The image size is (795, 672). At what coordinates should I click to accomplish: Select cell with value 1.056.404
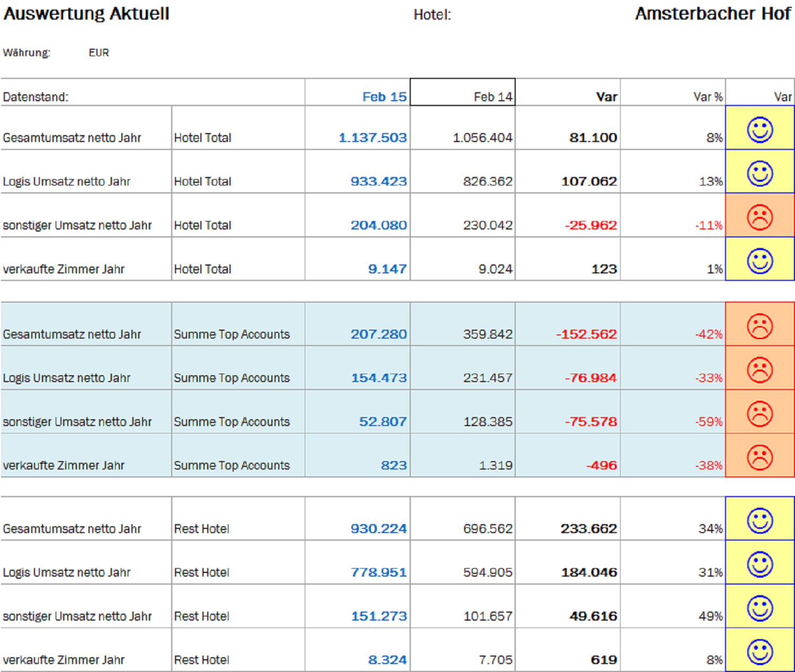tap(463, 128)
